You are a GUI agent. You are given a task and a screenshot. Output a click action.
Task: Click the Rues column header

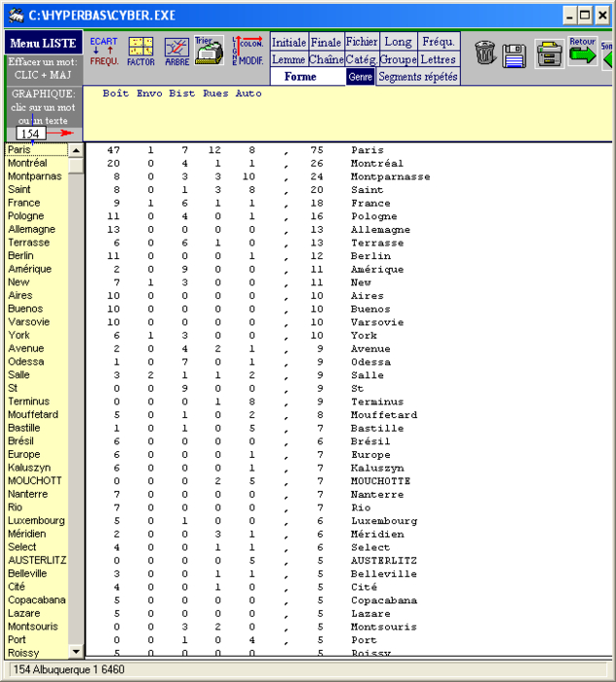215,94
